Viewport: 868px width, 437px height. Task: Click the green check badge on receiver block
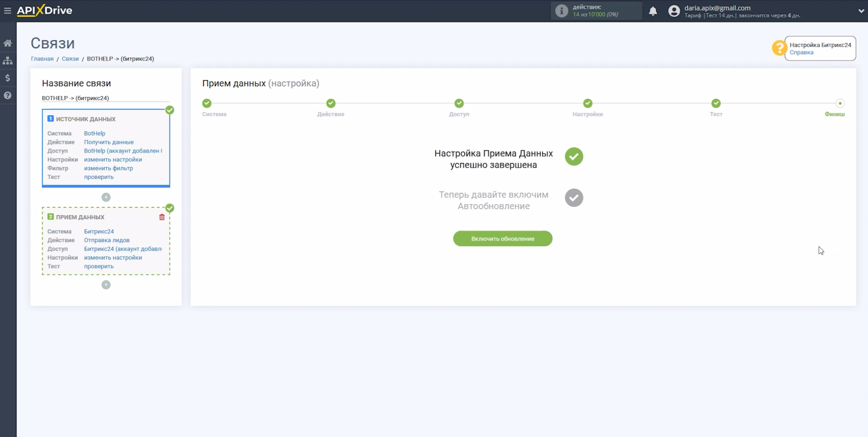(170, 208)
